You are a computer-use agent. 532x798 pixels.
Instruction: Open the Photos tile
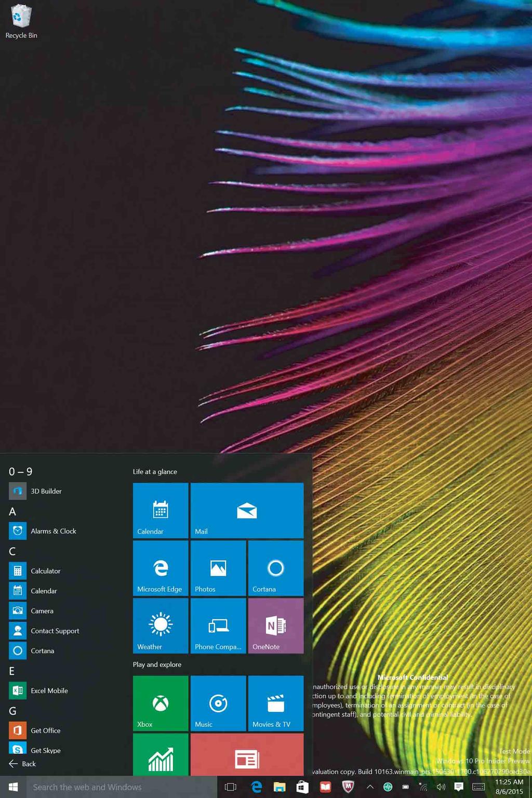218,568
